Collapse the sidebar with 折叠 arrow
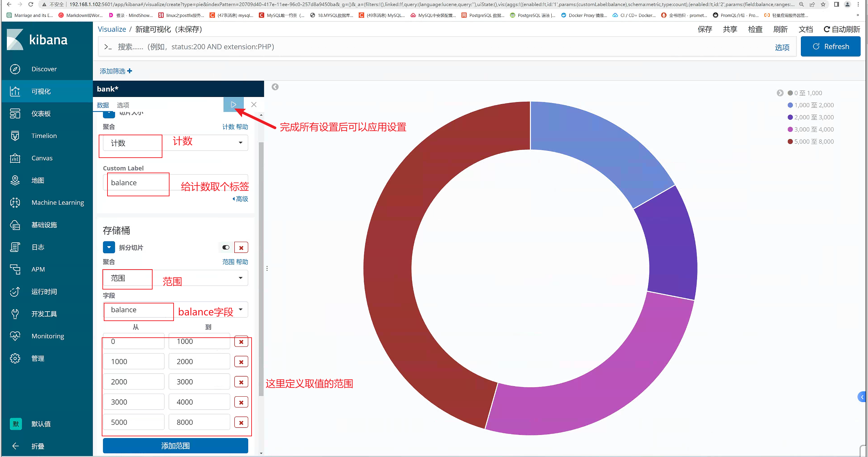The image size is (868, 457). (x=15, y=446)
